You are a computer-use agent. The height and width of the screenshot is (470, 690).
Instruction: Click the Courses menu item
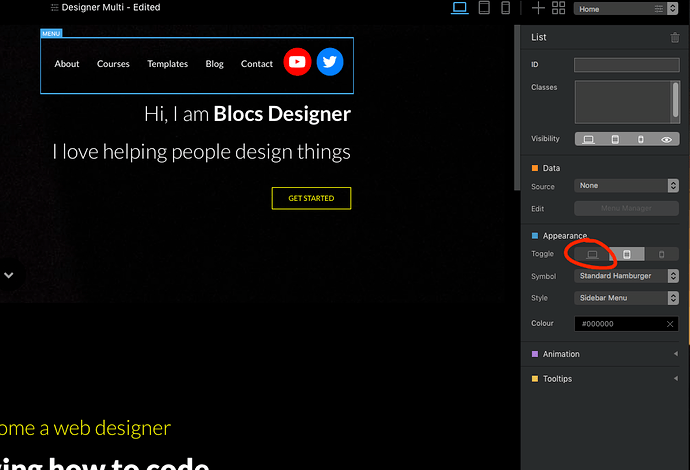113,64
